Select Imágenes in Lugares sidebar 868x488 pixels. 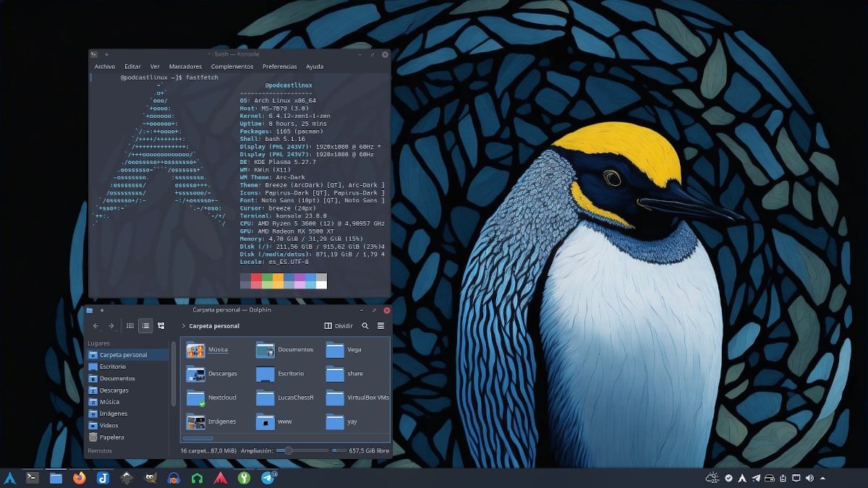click(128, 414)
